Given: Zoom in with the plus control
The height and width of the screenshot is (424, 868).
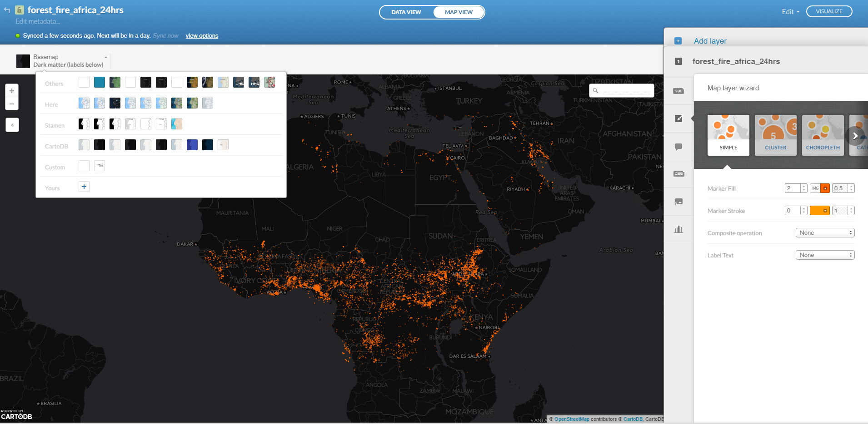Looking at the screenshot, I should 12,90.
